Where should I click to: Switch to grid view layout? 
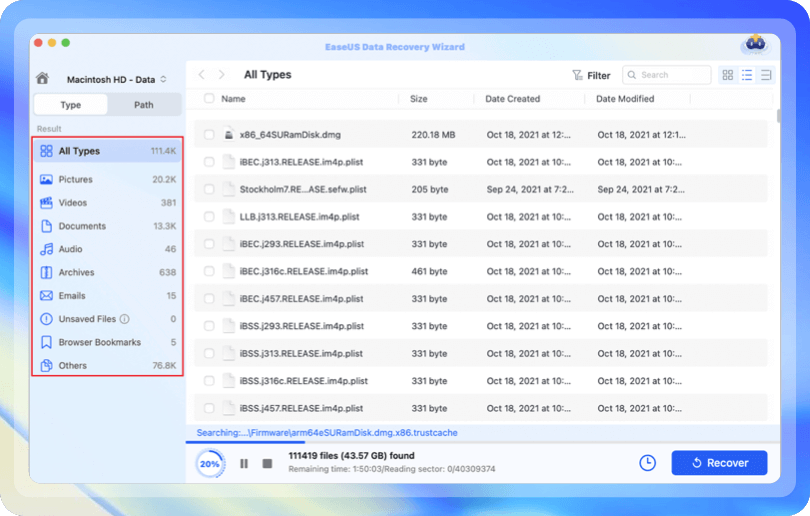click(x=728, y=75)
